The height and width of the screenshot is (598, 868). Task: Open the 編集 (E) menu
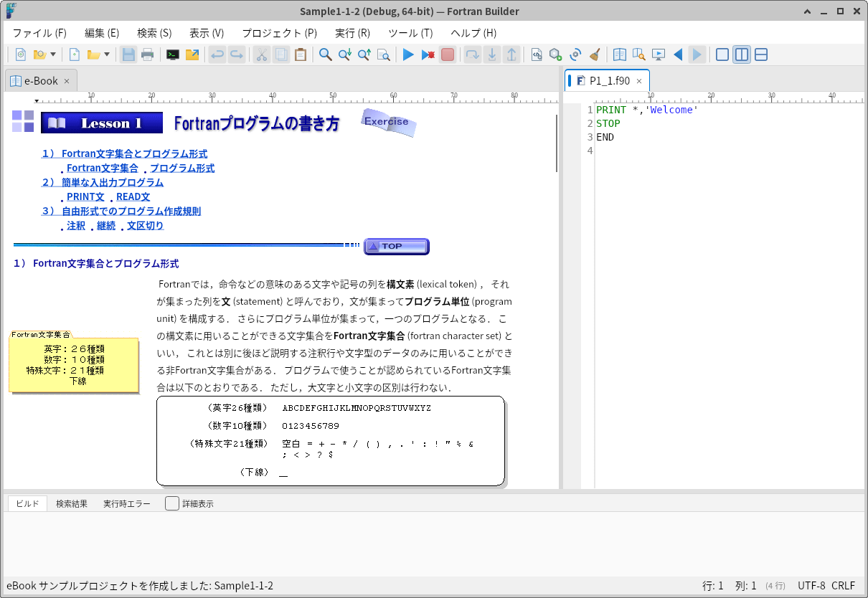[x=102, y=33]
